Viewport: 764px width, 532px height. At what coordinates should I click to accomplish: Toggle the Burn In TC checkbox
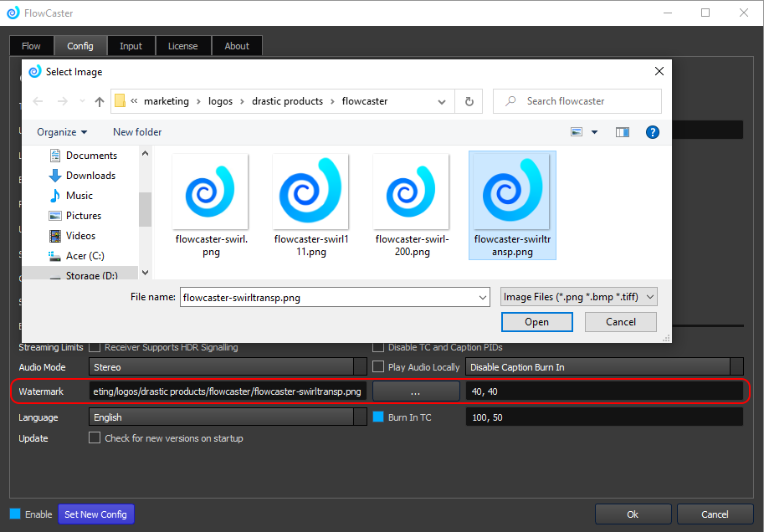pos(378,417)
